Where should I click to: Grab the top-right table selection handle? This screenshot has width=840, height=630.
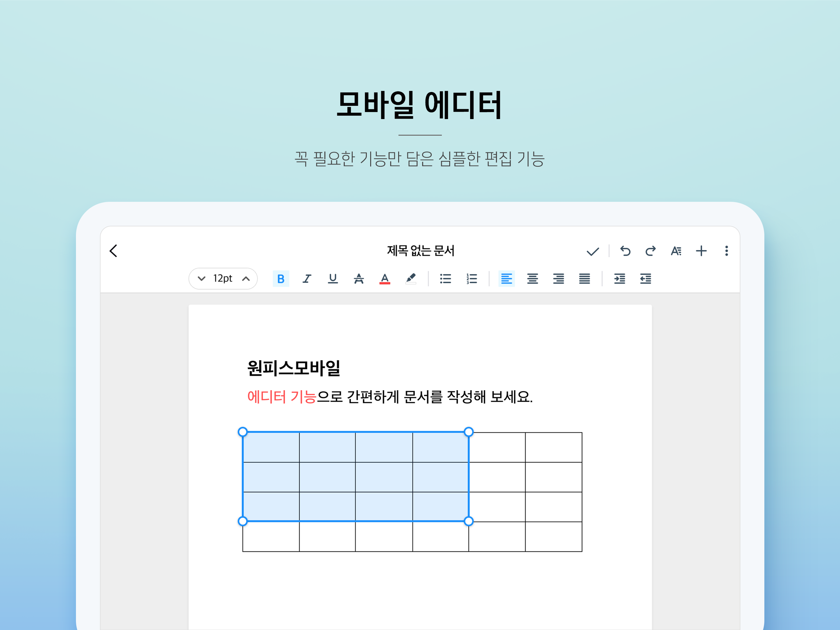click(x=469, y=432)
